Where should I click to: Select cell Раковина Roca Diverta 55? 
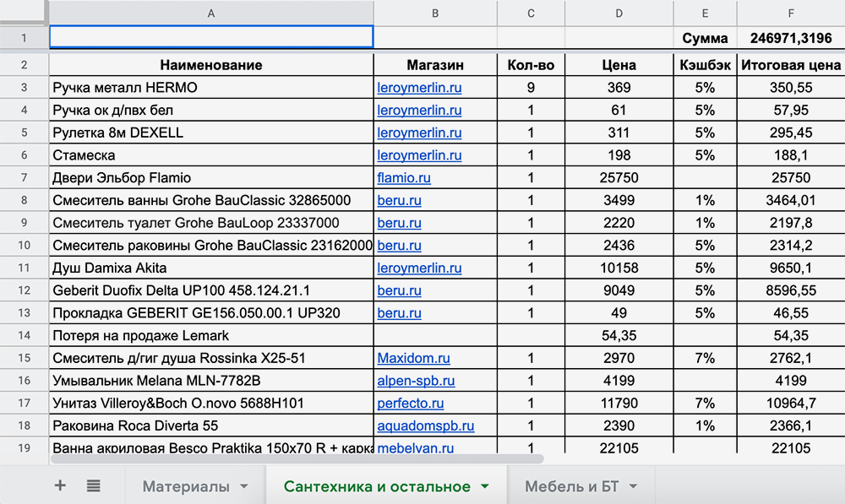pyautogui.click(x=211, y=426)
